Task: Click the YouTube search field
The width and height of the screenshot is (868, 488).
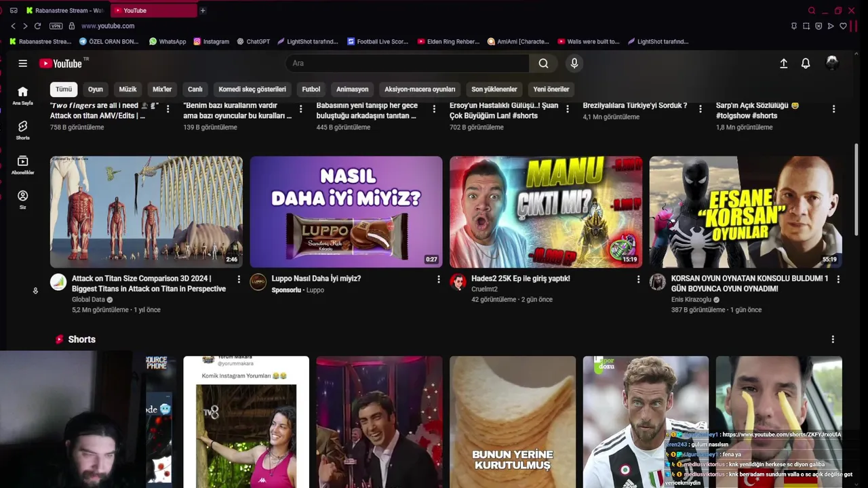Action: (407, 63)
